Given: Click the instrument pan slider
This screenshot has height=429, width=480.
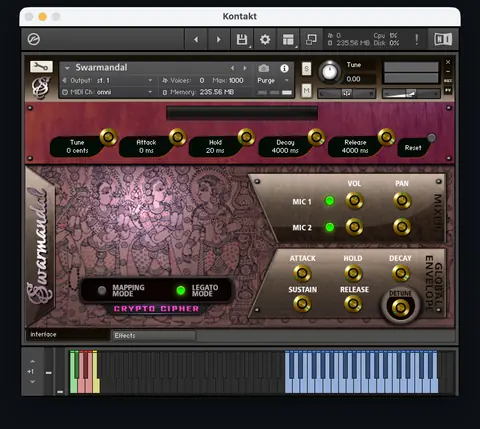Looking at the screenshot, I should pos(346,94).
